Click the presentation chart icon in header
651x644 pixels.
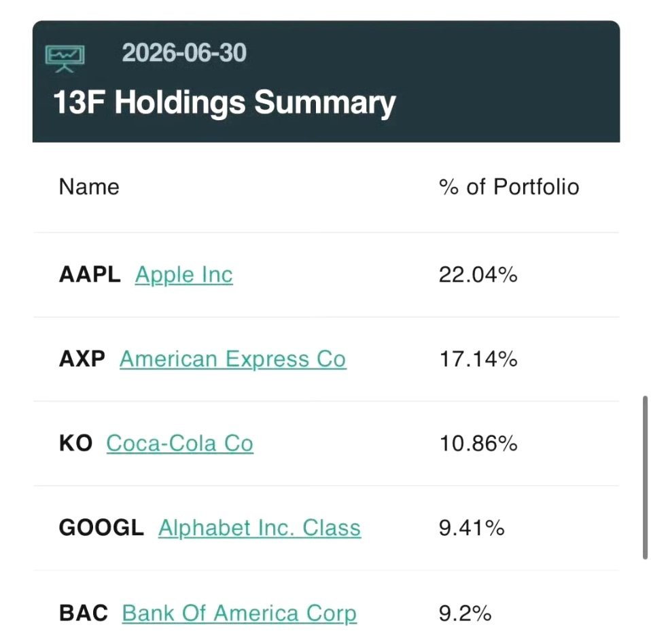[65, 58]
